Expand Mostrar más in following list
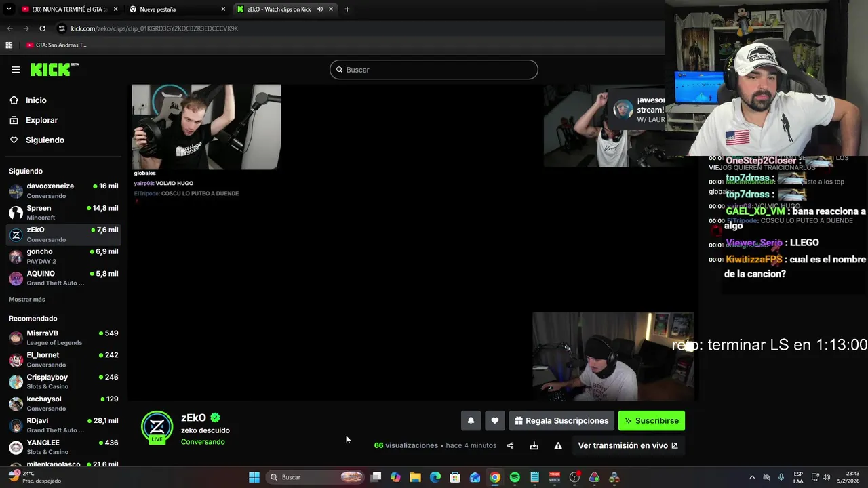Screen dimensions: 868x488 27,299
